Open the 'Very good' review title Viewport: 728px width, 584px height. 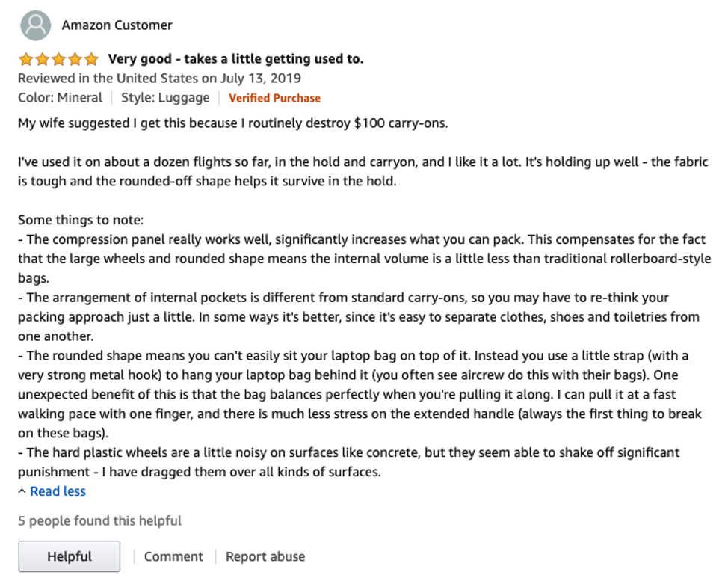(236, 59)
